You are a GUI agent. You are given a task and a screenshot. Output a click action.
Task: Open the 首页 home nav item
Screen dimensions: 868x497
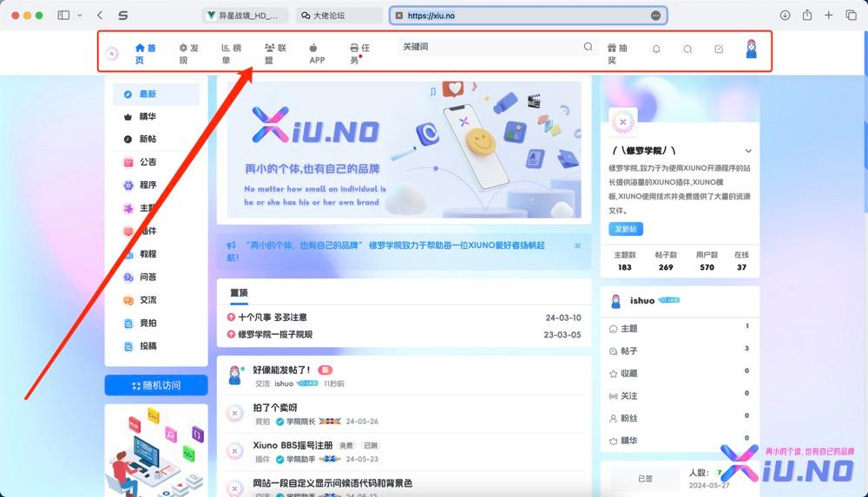145,54
